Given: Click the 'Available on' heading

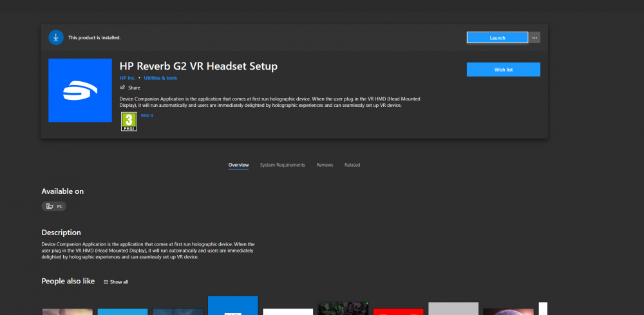Looking at the screenshot, I should click(62, 191).
